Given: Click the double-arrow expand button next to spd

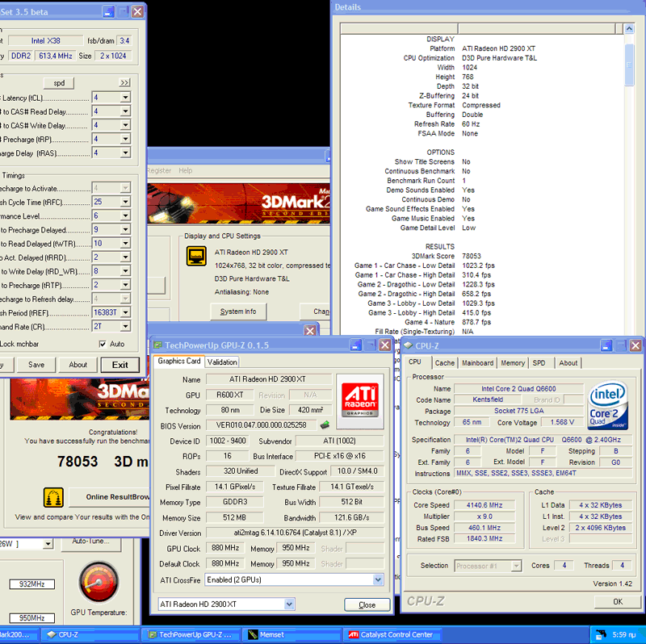Looking at the screenshot, I should coord(124,83).
